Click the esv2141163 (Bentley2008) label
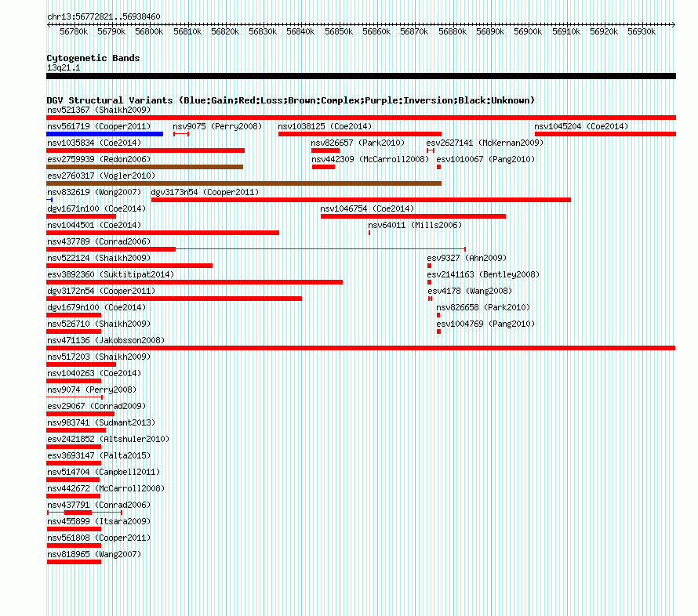The image size is (698, 616). (x=483, y=274)
